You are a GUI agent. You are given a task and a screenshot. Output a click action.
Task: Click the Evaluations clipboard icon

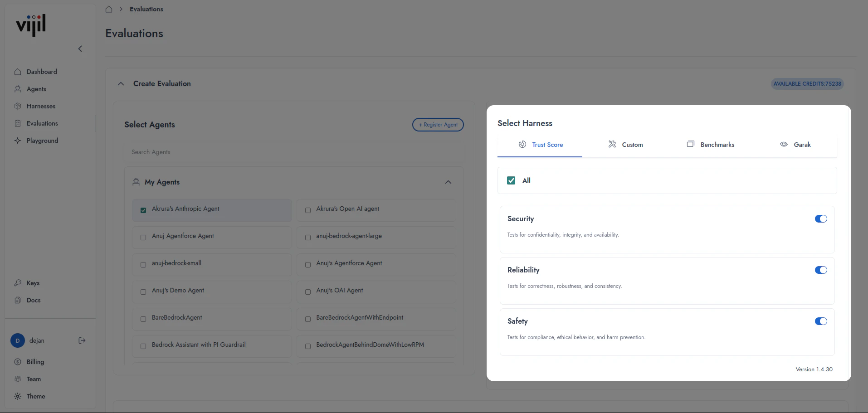[18, 123]
